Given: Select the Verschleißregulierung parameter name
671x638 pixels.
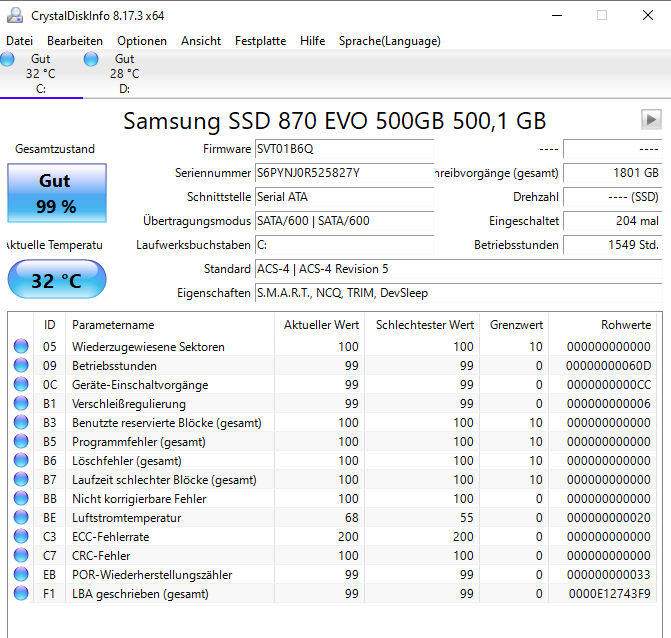Looking at the screenshot, I should 129,404.
